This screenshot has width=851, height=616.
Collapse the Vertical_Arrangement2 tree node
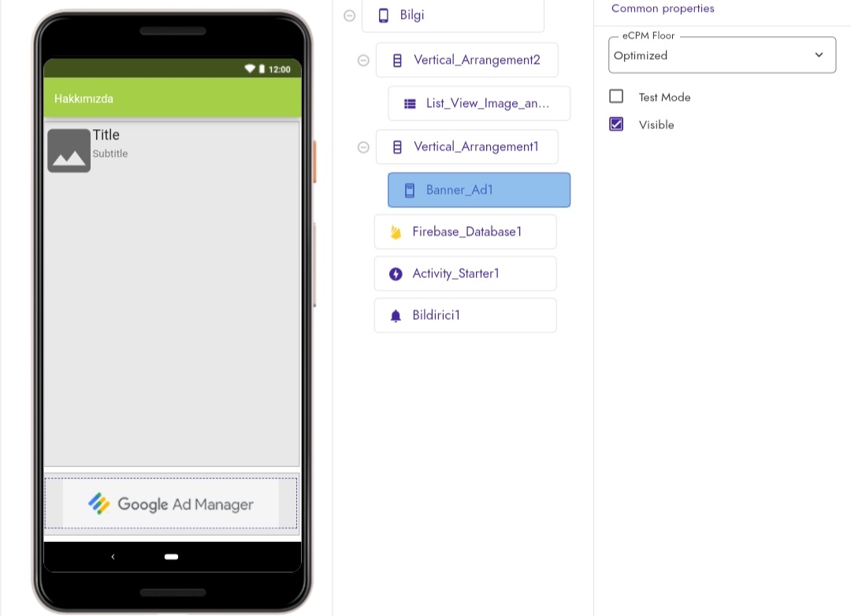click(363, 60)
